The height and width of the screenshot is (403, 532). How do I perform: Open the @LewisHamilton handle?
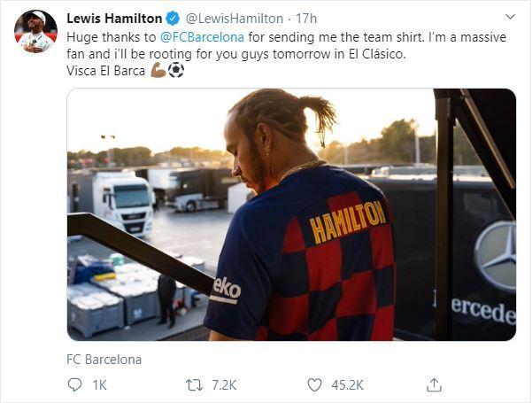(x=234, y=19)
